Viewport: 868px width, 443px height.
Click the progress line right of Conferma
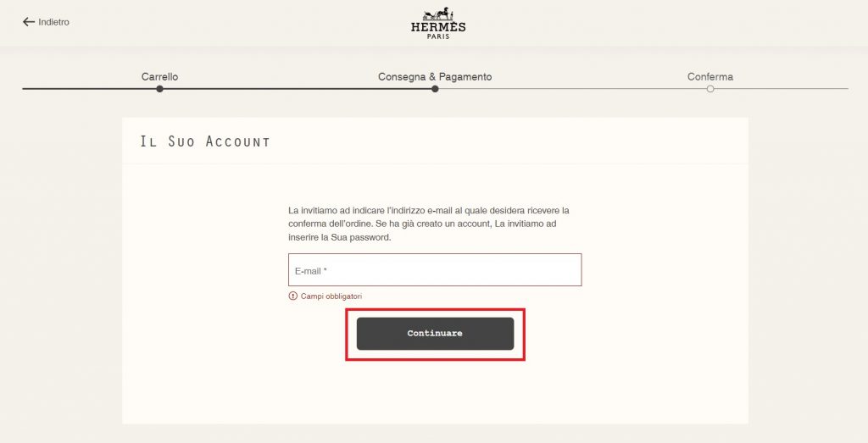(x=780, y=89)
